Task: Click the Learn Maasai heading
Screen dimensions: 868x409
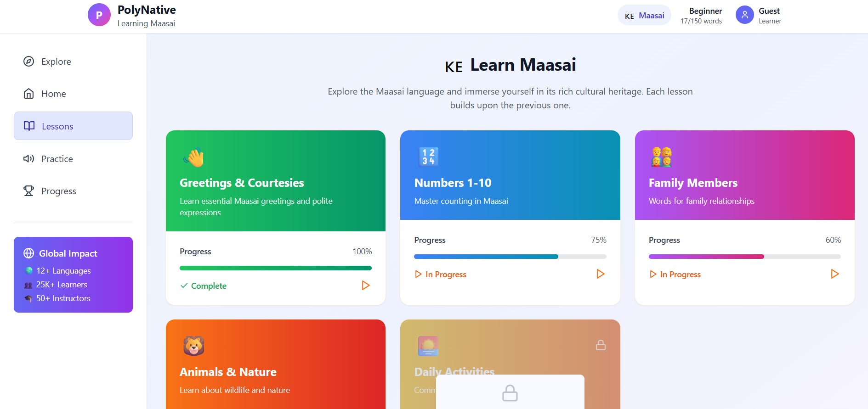Action: pyautogui.click(x=523, y=65)
